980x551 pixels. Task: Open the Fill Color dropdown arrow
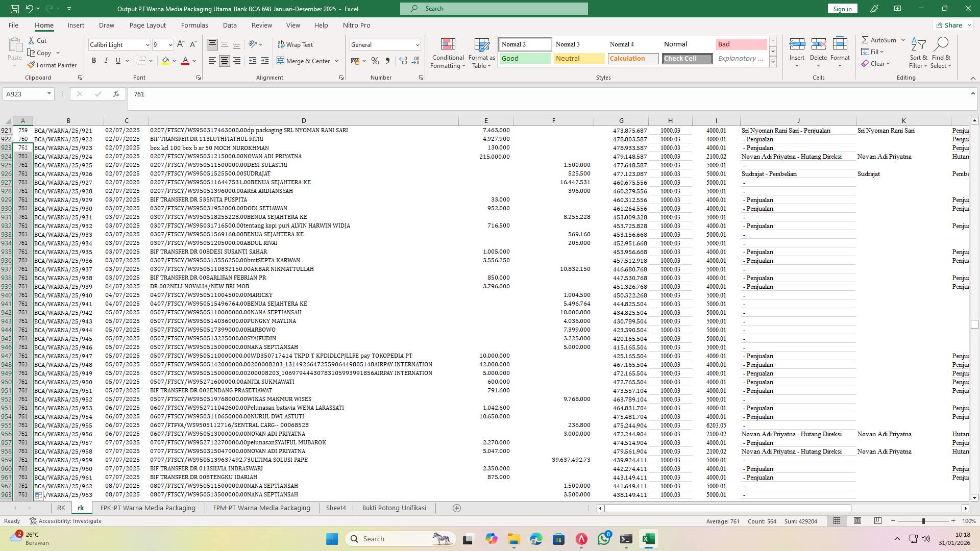[173, 60]
